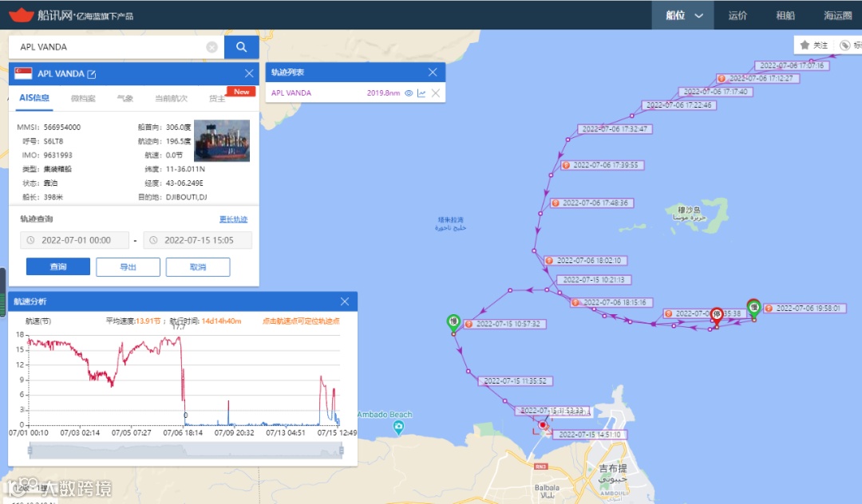Viewport: 862px width, 504px height.
Task: Click the track distance 2019.8nm
Action: [383, 93]
